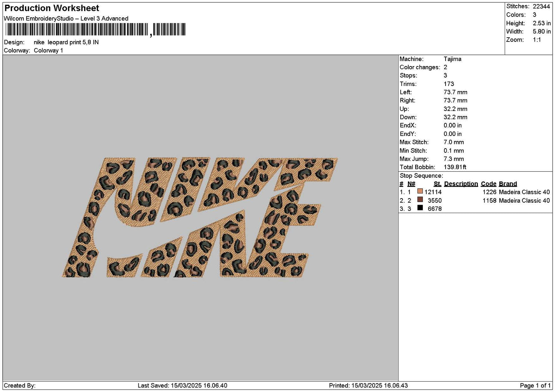Click the barcode under the title

[x=95, y=29]
